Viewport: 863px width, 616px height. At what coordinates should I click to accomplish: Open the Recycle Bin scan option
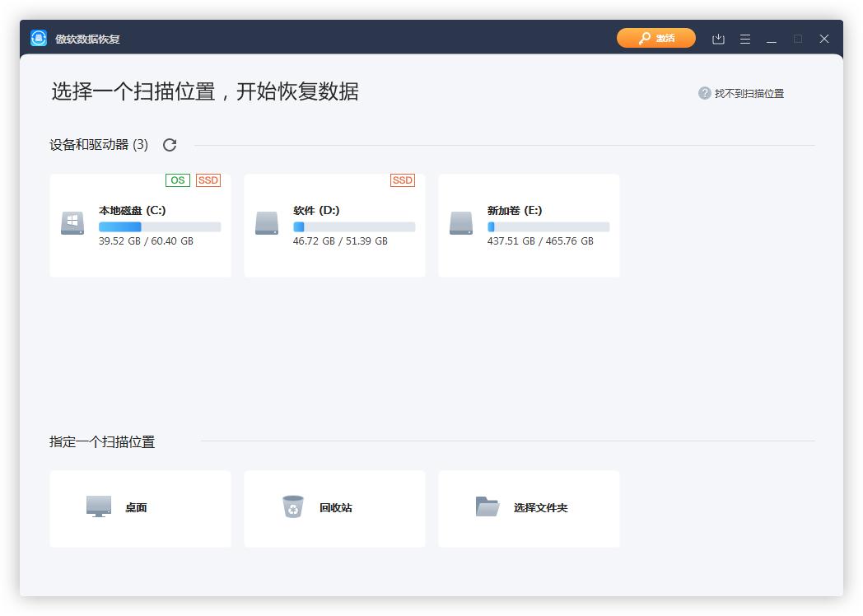334,508
